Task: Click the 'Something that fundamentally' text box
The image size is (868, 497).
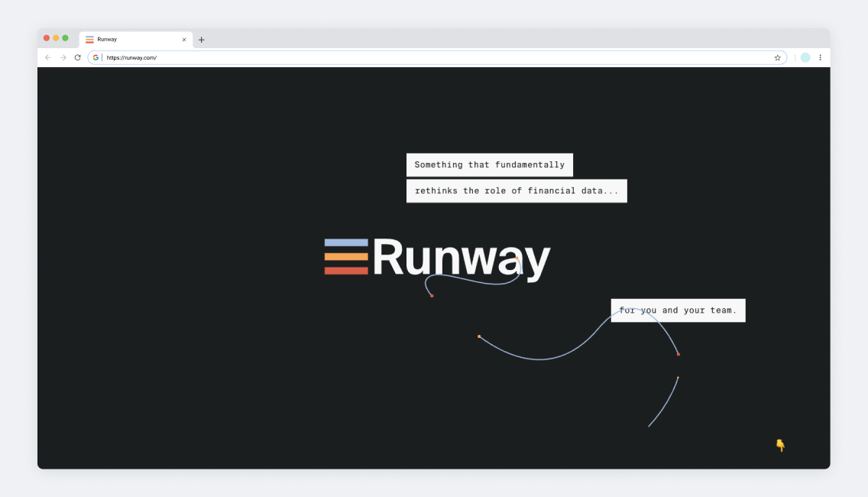Action: [489, 164]
